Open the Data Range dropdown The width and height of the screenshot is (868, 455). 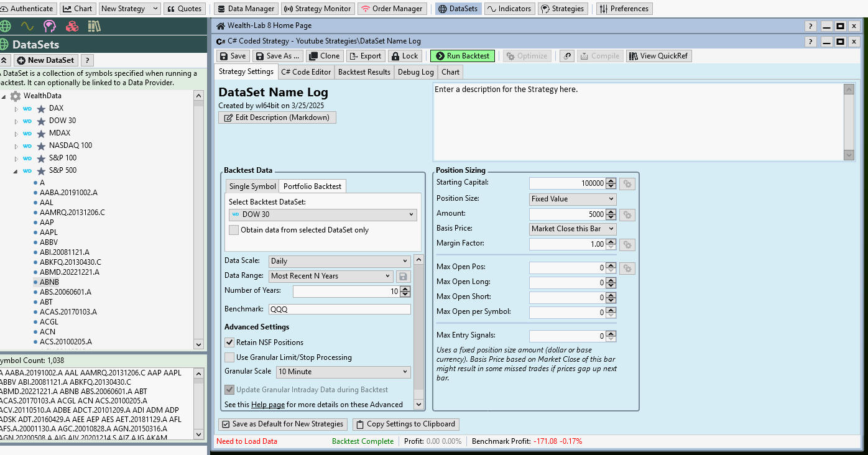331,276
